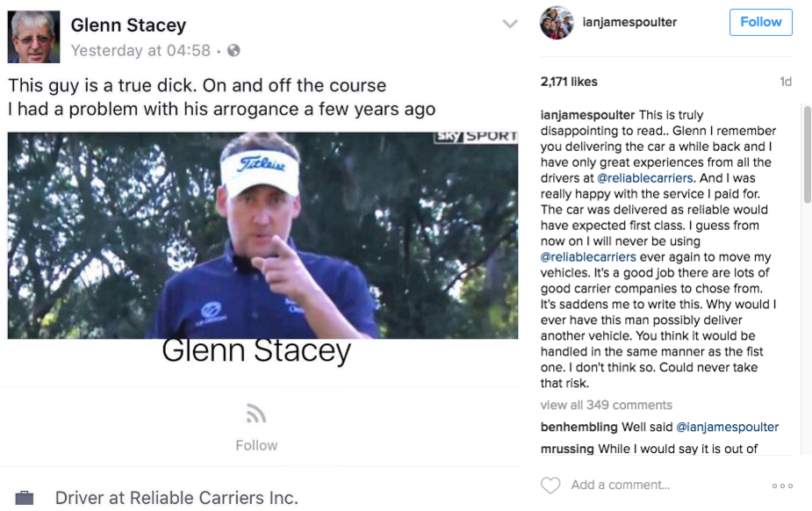812x511 pixels.
Task: Open the three-dot more options menu
Action: [782, 486]
